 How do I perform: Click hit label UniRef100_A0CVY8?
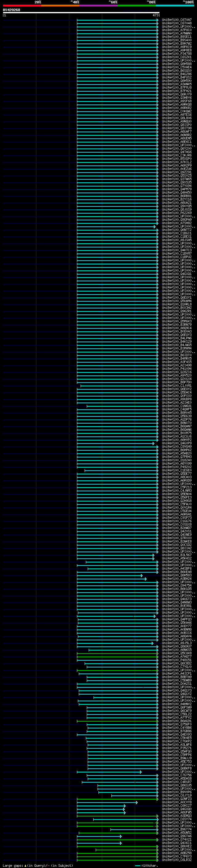pyautogui.click(x=176, y=802)
